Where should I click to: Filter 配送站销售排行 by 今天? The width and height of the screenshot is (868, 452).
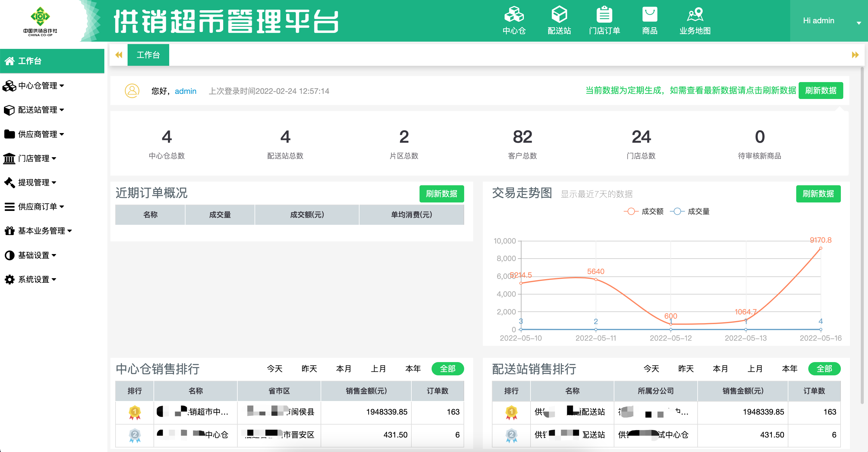coord(651,369)
